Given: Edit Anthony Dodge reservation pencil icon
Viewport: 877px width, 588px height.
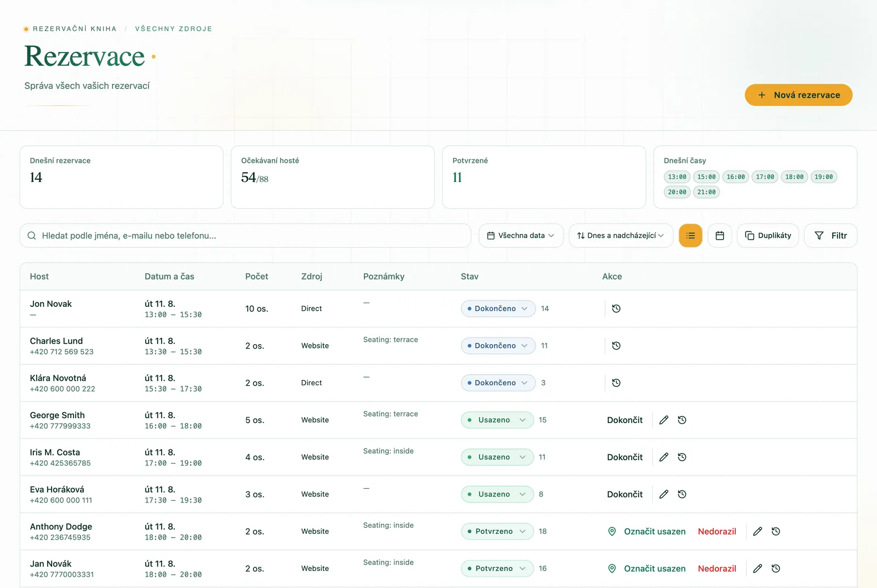Looking at the screenshot, I should [758, 532].
